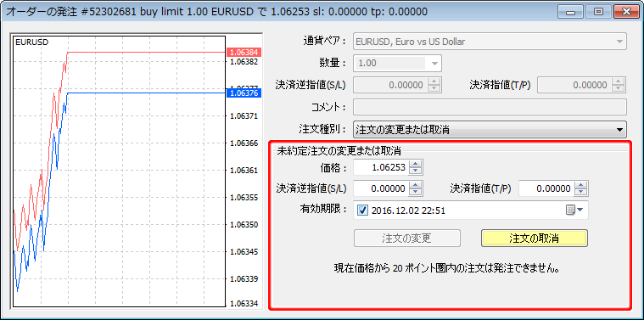Click the 20-point restriction notice text
The height and width of the screenshot is (320, 644).
[x=447, y=269]
